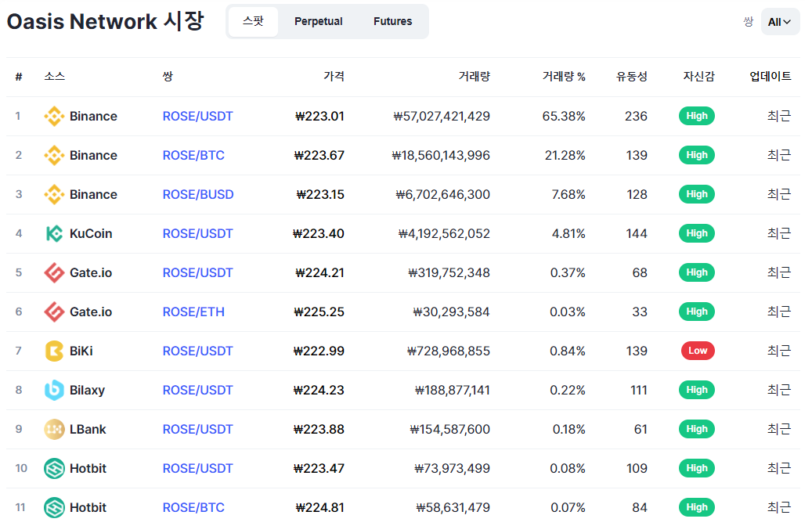
Task: Click the volume ₩6,702,646,300
Action: (x=443, y=195)
